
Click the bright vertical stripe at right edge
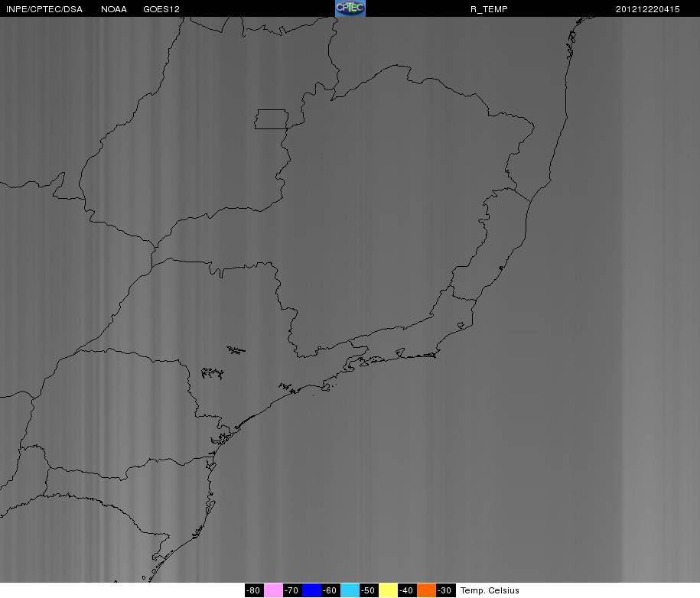coord(661,299)
